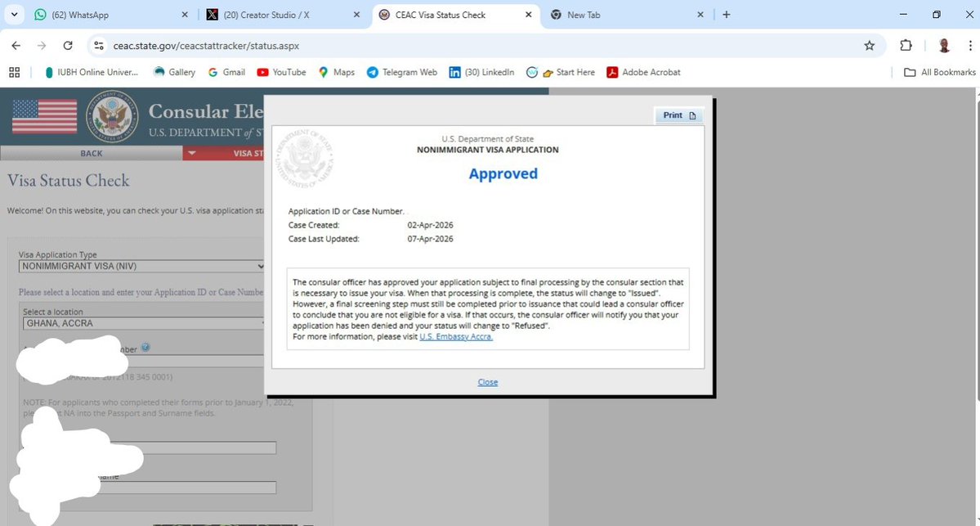Open the LinkedIn bookmark
Viewport: 980px width, 526px height.
pyautogui.click(x=482, y=73)
